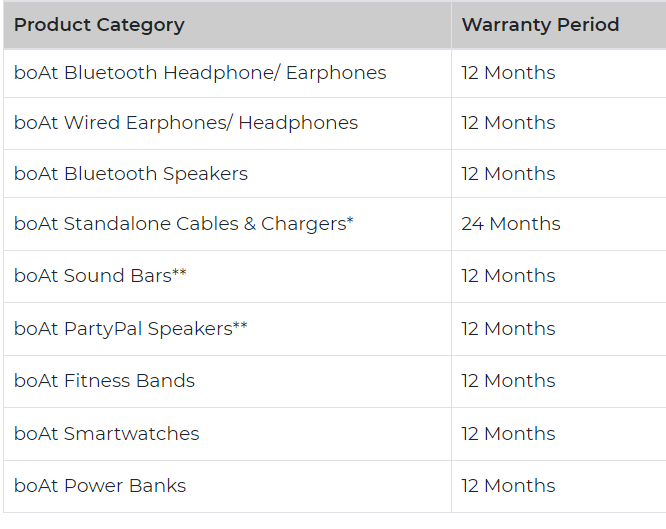Click the boAt Fitness Bands cell
Viewport: 666px width, 529px height.
tap(105, 381)
